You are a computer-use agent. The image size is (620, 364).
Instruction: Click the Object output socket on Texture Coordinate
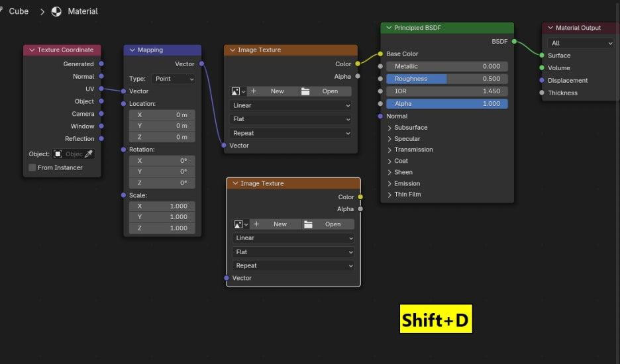click(101, 101)
